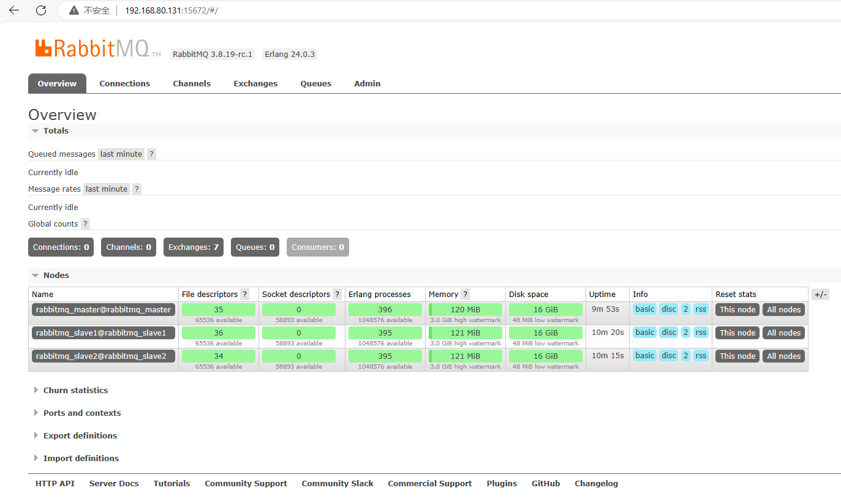
Task: Open the HTTP API footer link
Action: [x=55, y=484]
